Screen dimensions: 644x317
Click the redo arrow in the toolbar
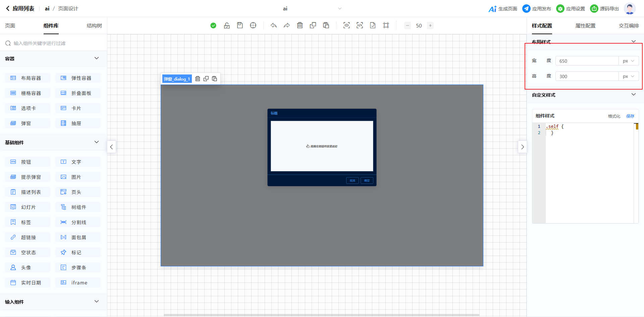[287, 25]
